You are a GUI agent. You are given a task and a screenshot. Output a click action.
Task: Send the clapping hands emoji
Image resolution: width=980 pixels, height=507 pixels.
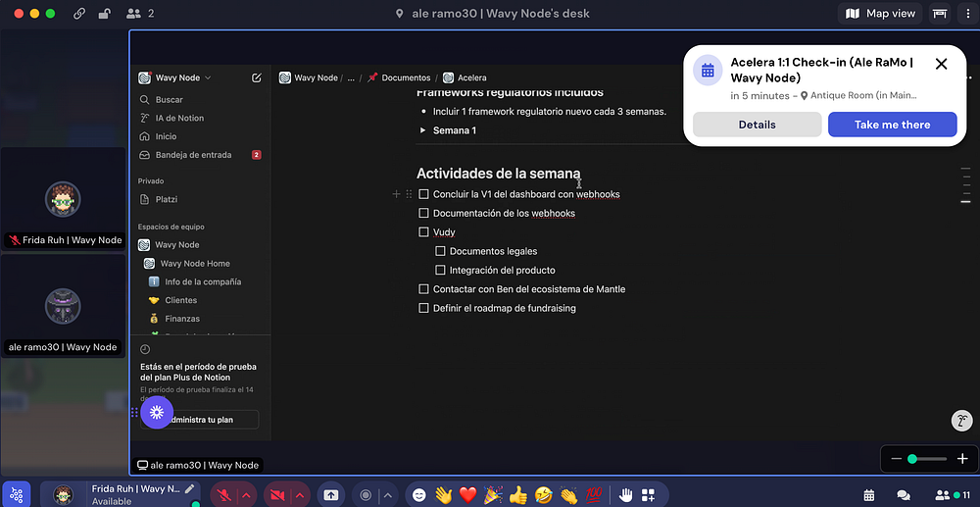click(x=568, y=495)
